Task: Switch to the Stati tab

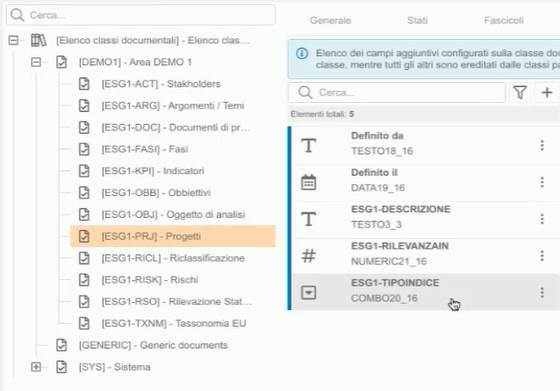Action: click(x=417, y=20)
